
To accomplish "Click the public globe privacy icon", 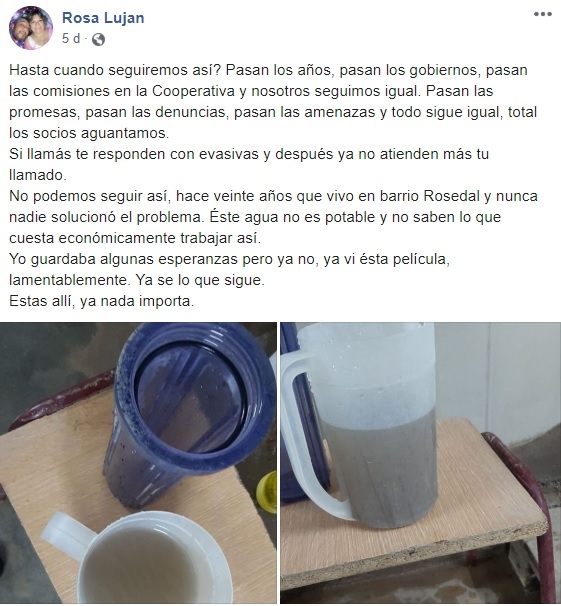I will (99, 39).
